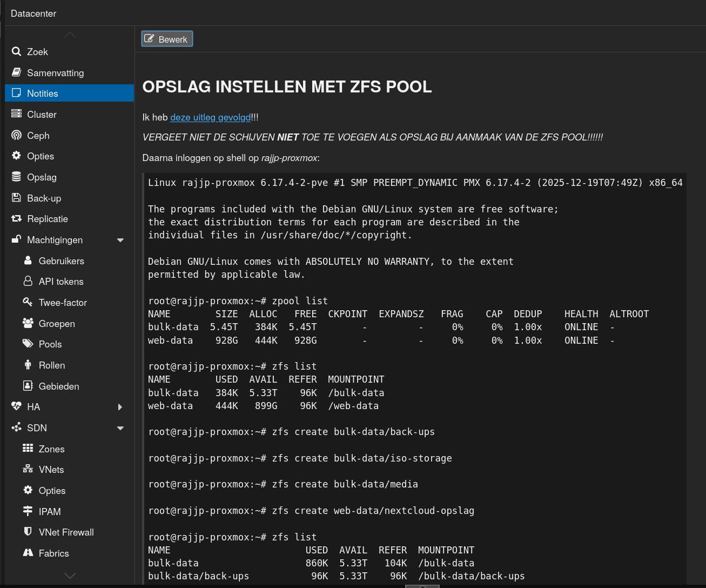Image resolution: width=706 pixels, height=588 pixels.
Task: Click the SDN Opties gear icon
Action: (x=28, y=490)
